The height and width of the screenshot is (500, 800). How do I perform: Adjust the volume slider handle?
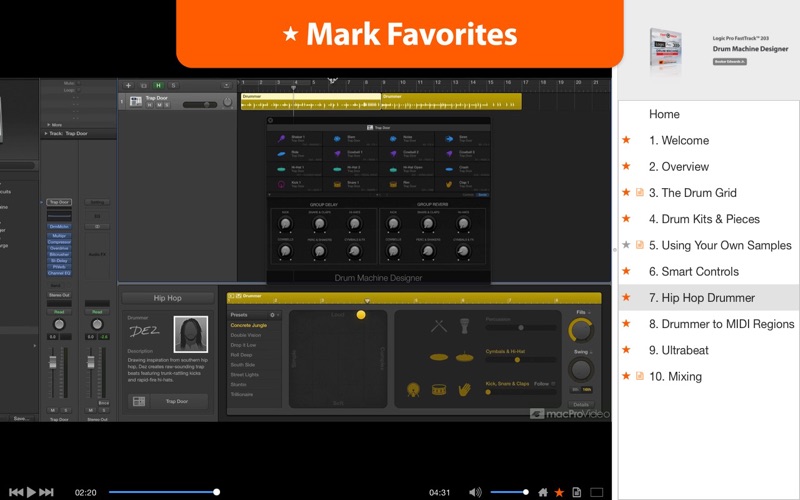[526, 492]
